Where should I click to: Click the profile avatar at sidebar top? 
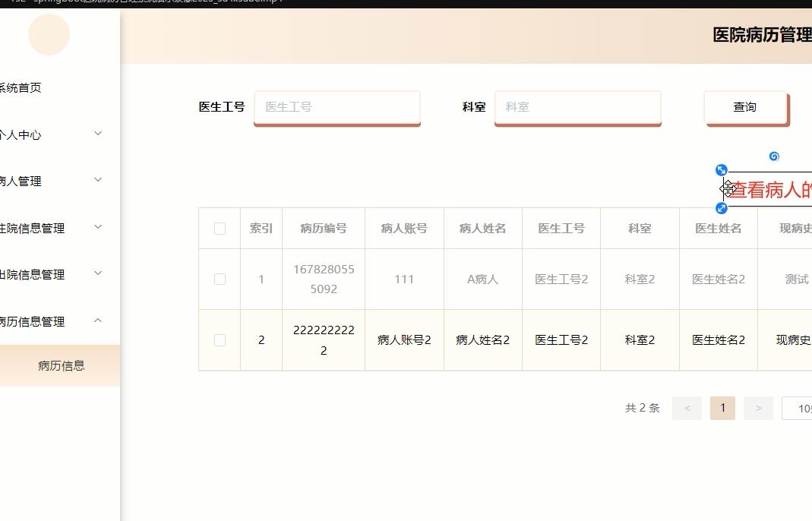click(49, 34)
